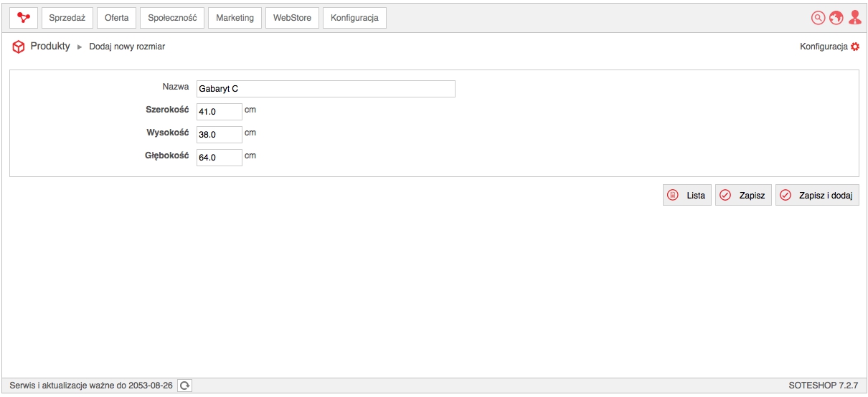Screen dimensions: 868x397
Task: Click the Lista button
Action: coord(687,195)
